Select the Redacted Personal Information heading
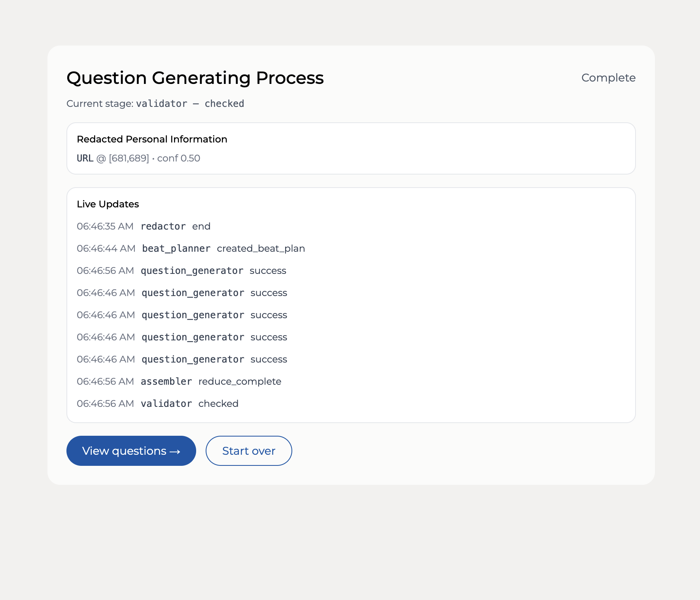700x600 pixels. (x=152, y=139)
